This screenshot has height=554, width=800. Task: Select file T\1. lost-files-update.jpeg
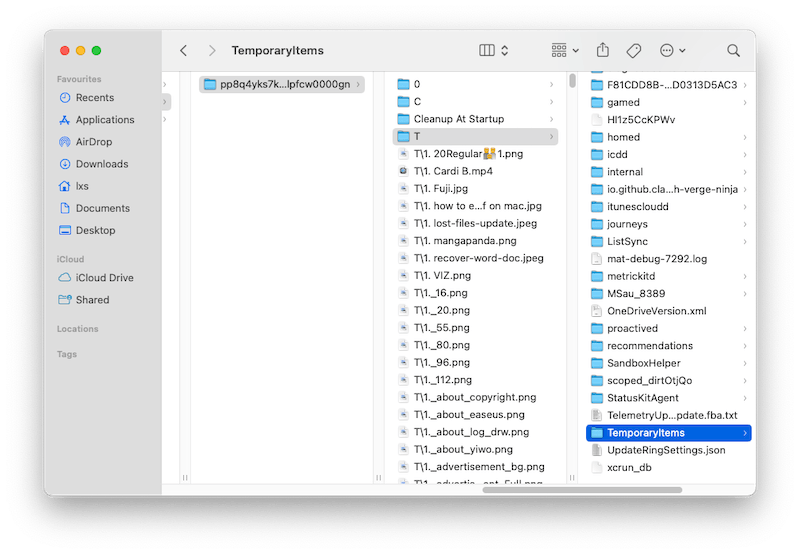click(x=476, y=223)
